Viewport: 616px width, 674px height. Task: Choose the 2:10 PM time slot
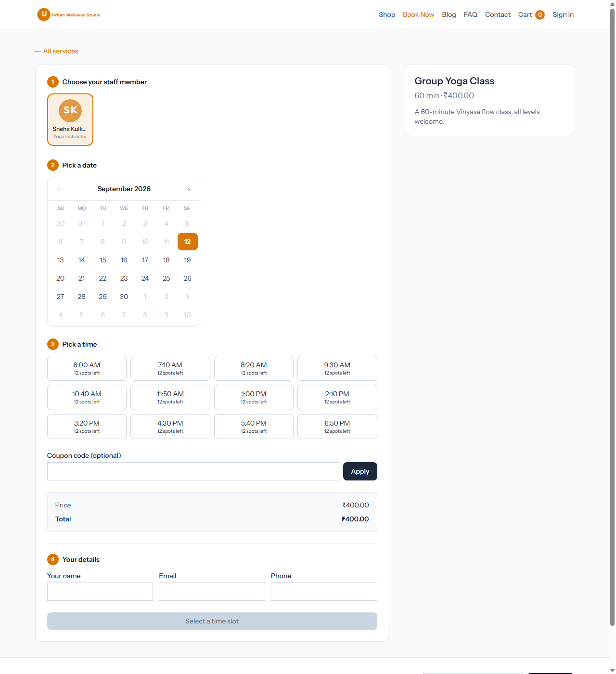pyautogui.click(x=337, y=397)
